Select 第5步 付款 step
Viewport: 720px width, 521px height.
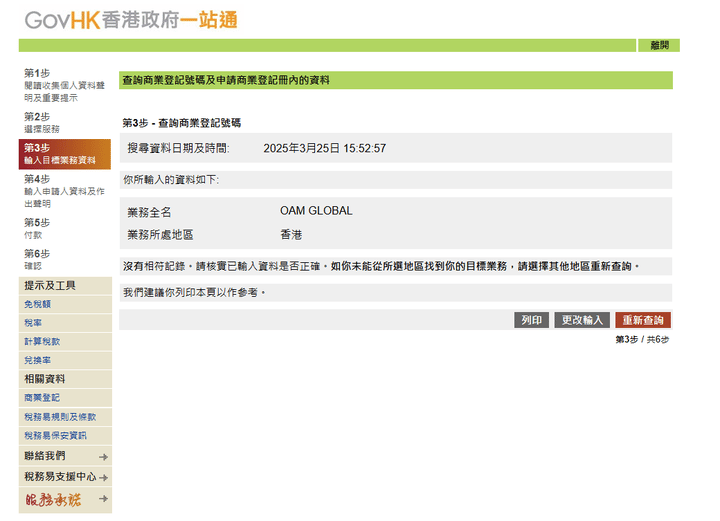click(37, 228)
